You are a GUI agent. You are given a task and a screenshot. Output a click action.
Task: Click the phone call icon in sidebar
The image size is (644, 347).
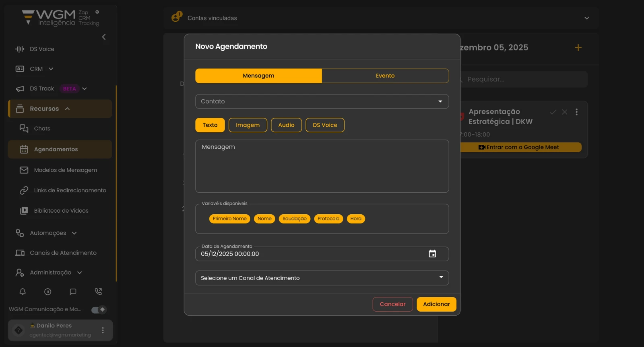(x=98, y=292)
